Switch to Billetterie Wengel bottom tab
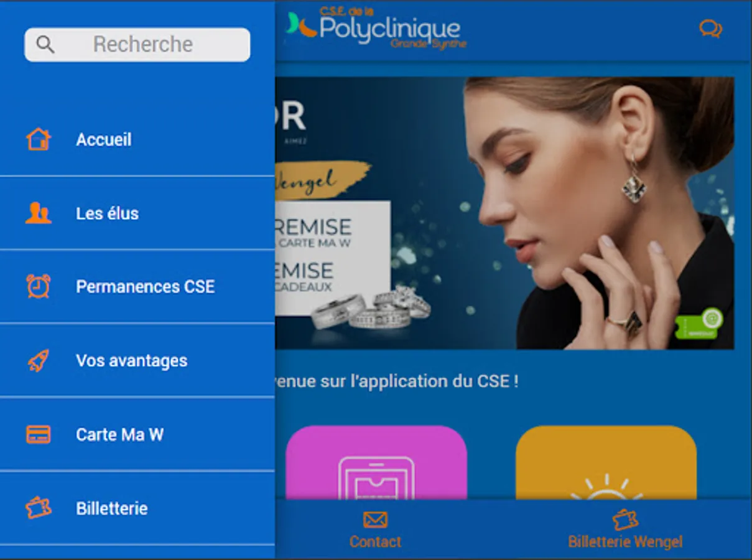752x560 pixels. tap(625, 530)
